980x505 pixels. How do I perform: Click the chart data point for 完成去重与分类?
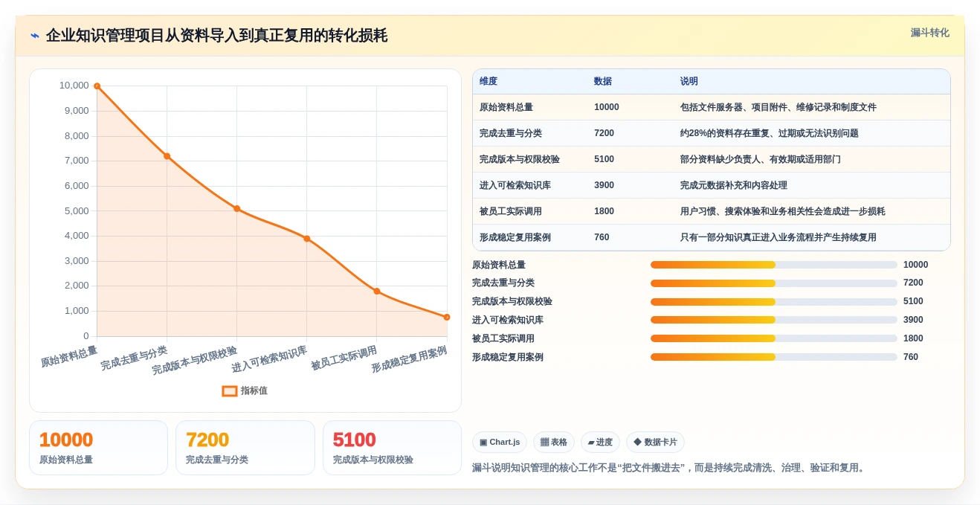(167, 156)
